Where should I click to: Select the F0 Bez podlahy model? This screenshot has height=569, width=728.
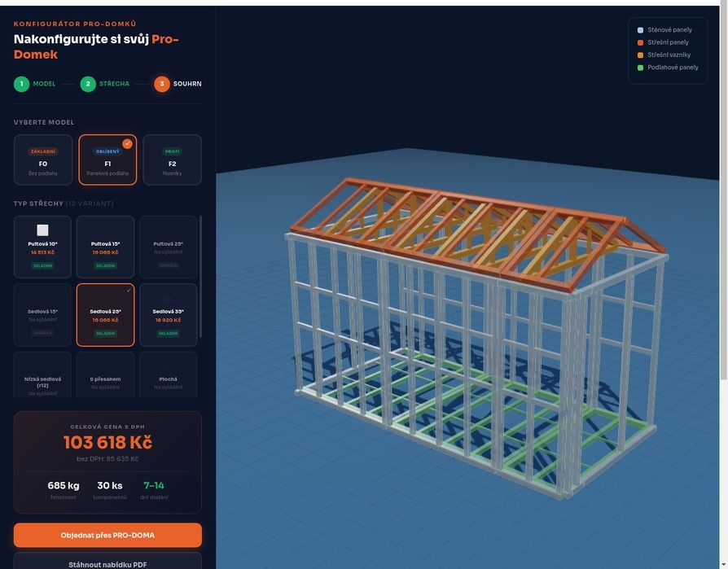click(x=43, y=160)
